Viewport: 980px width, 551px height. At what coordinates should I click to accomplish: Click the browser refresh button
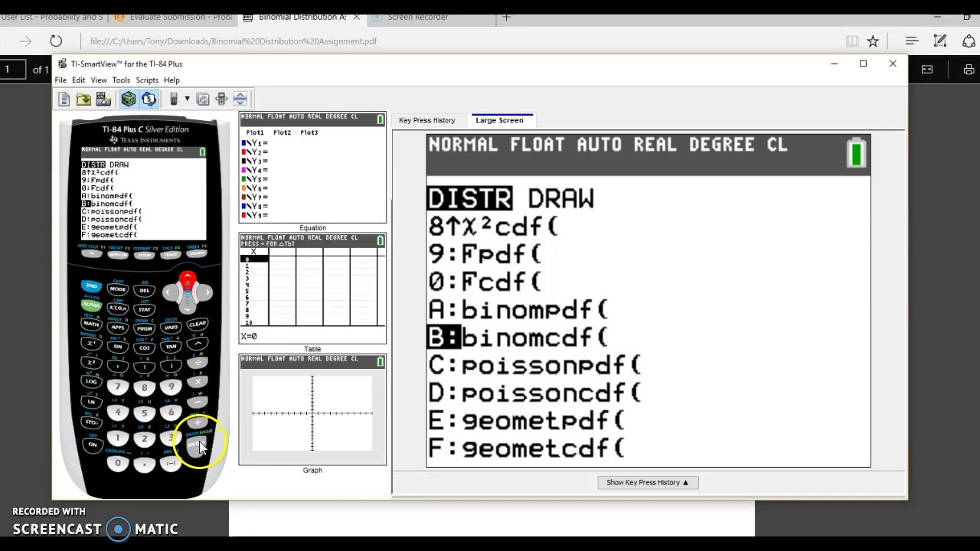(x=56, y=41)
